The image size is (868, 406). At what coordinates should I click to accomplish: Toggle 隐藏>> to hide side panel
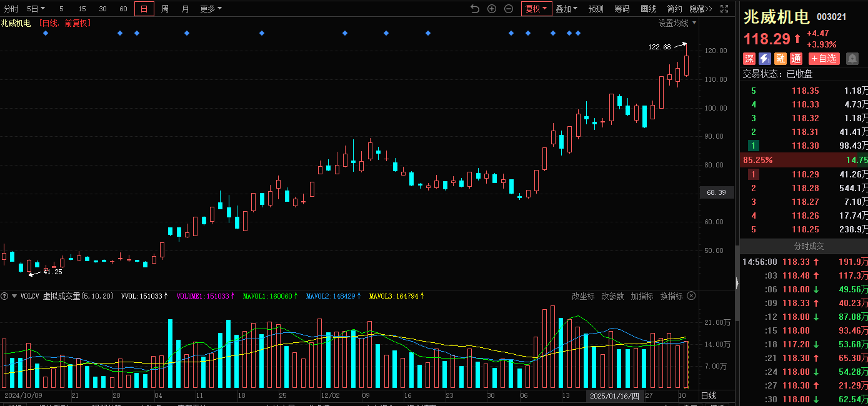coord(701,9)
